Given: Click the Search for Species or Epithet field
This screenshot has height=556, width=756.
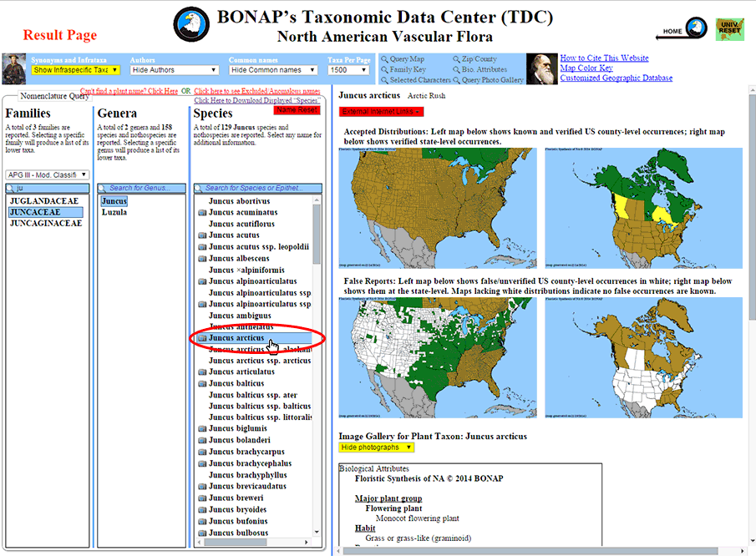Looking at the screenshot, I should click(x=258, y=188).
